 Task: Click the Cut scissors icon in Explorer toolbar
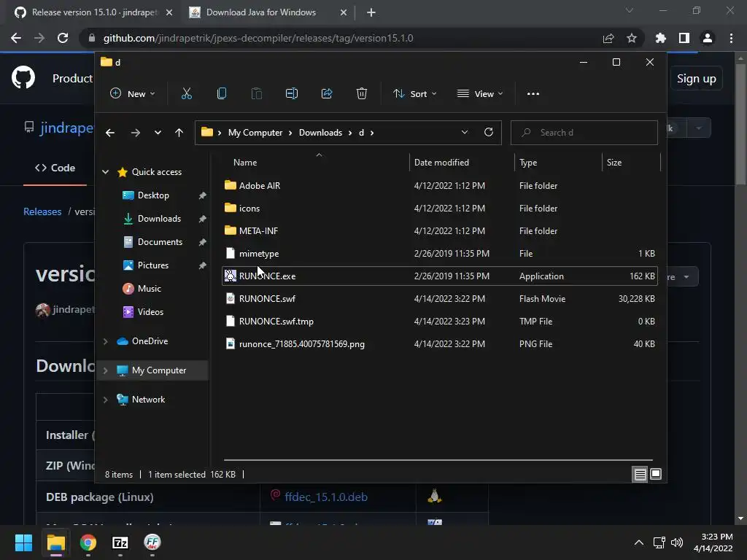186,93
